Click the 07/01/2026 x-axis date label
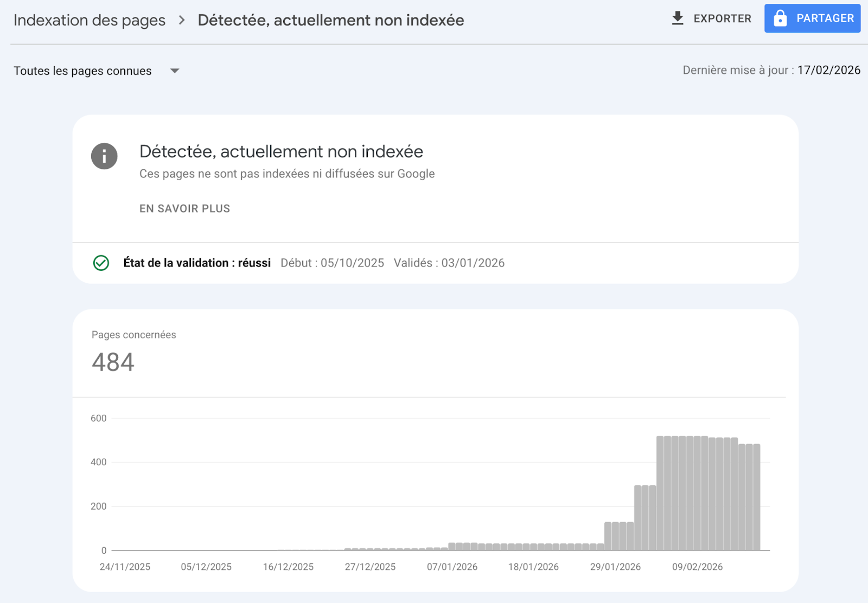 tap(452, 567)
